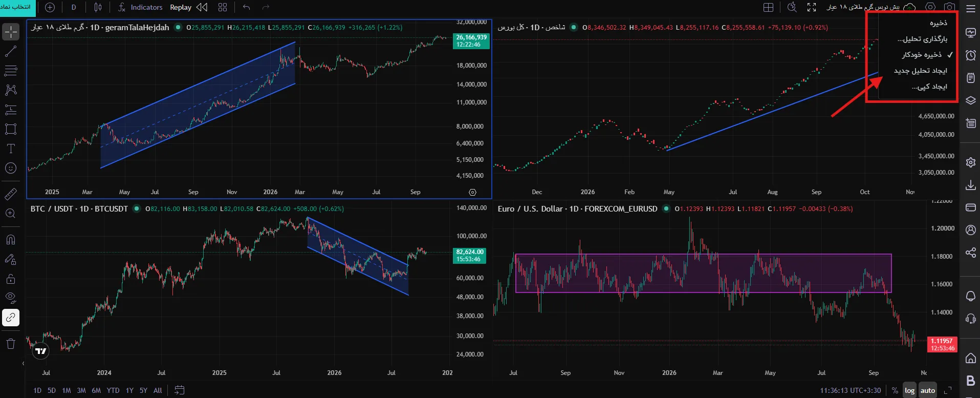Open the candlestick chart type dropdown
Image resolution: width=980 pixels, height=398 pixels.
pos(98,7)
